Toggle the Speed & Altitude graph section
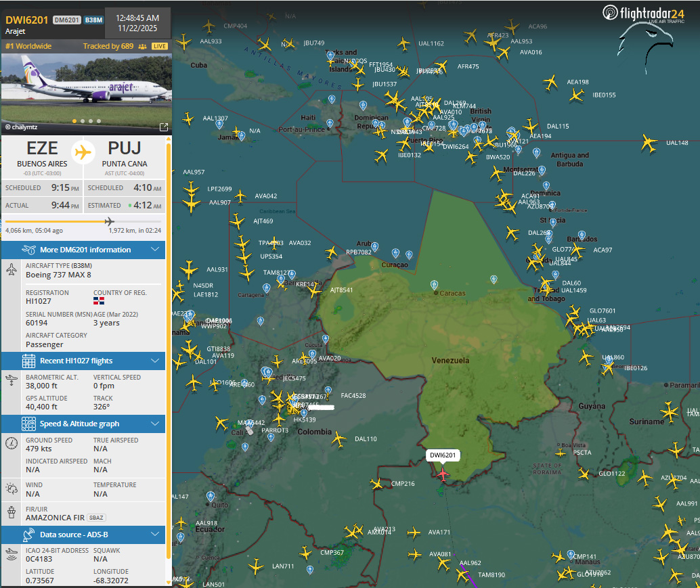Screen dimensions: 700x588 [x=83, y=424]
